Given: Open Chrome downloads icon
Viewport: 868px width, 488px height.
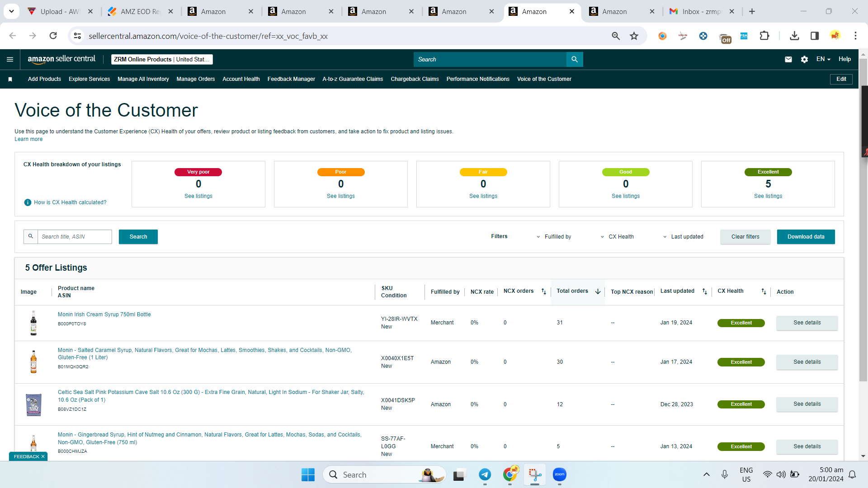Looking at the screenshot, I should [794, 36].
